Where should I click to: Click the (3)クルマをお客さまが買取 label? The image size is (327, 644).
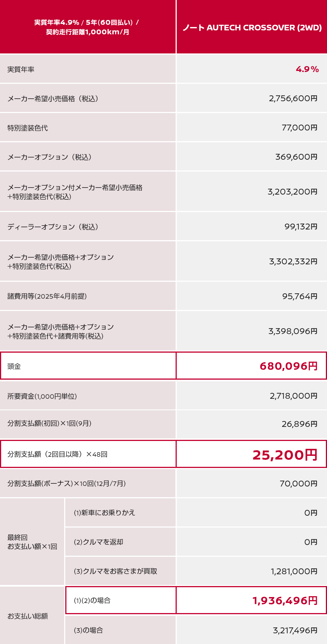tap(115, 571)
